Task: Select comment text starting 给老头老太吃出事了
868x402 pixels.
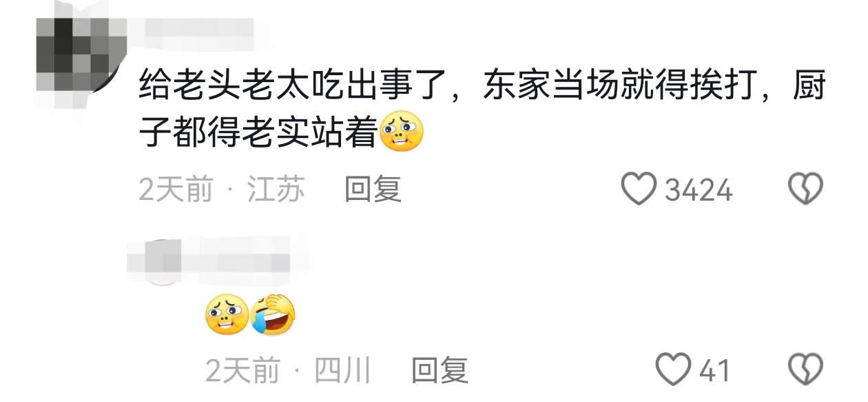Action: 482,110
